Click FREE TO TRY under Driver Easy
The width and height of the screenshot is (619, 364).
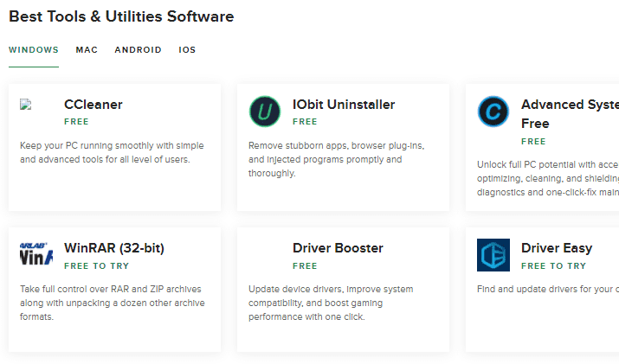coord(553,266)
